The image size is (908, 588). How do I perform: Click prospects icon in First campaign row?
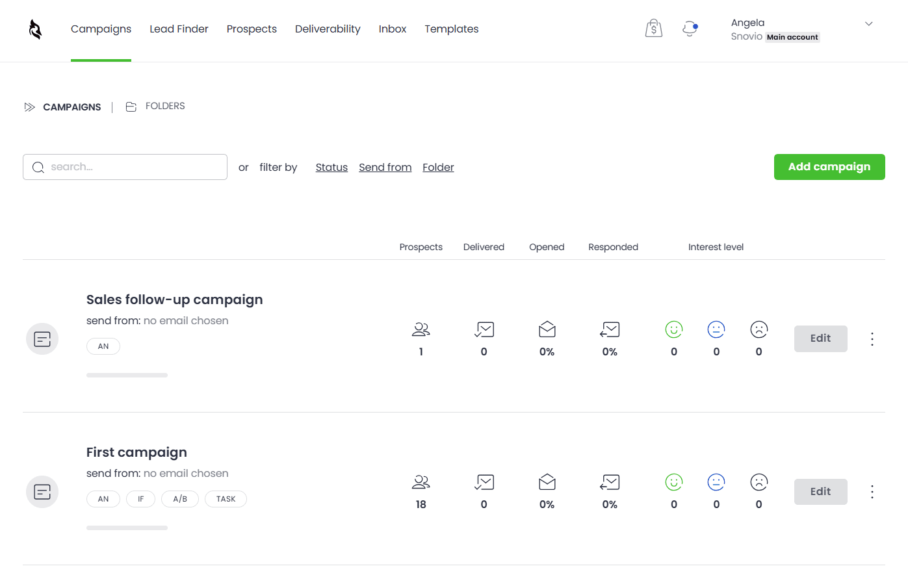click(421, 483)
